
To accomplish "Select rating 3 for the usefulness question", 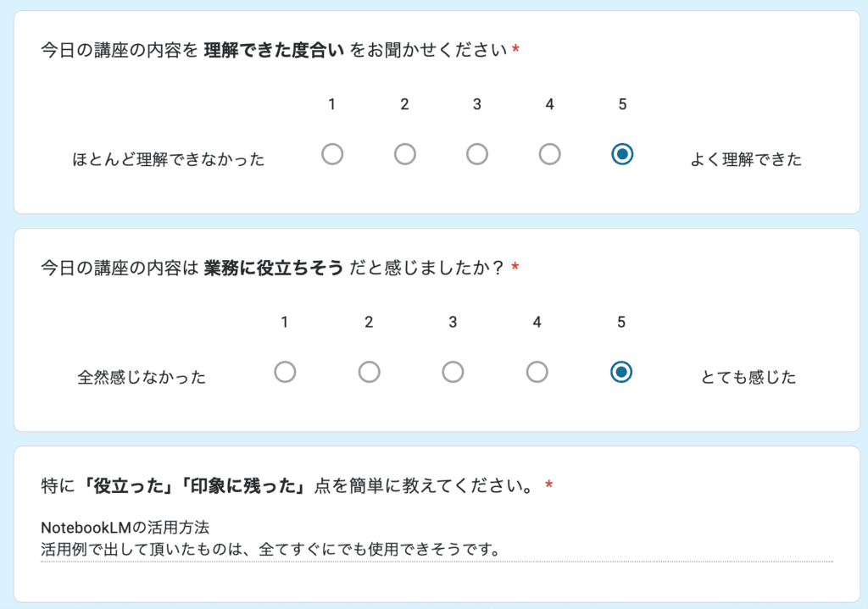I will (x=453, y=371).
